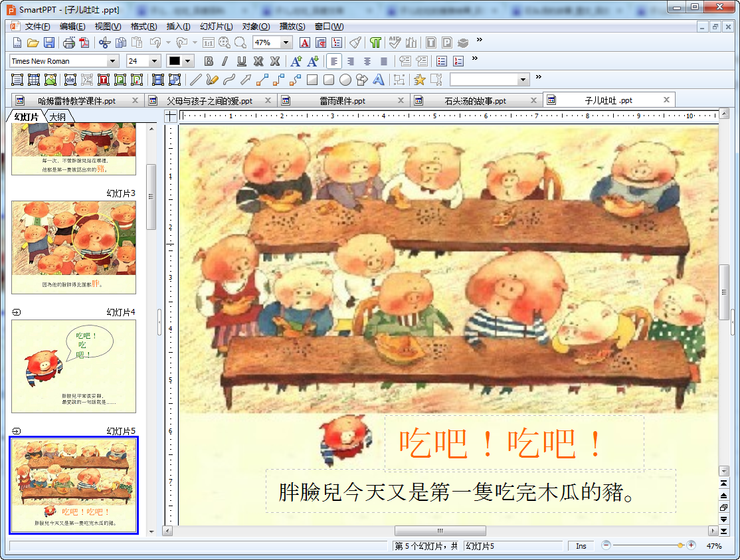The height and width of the screenshot is (560, 740).
Task: Copy the selected object
Action: [121, 43]
